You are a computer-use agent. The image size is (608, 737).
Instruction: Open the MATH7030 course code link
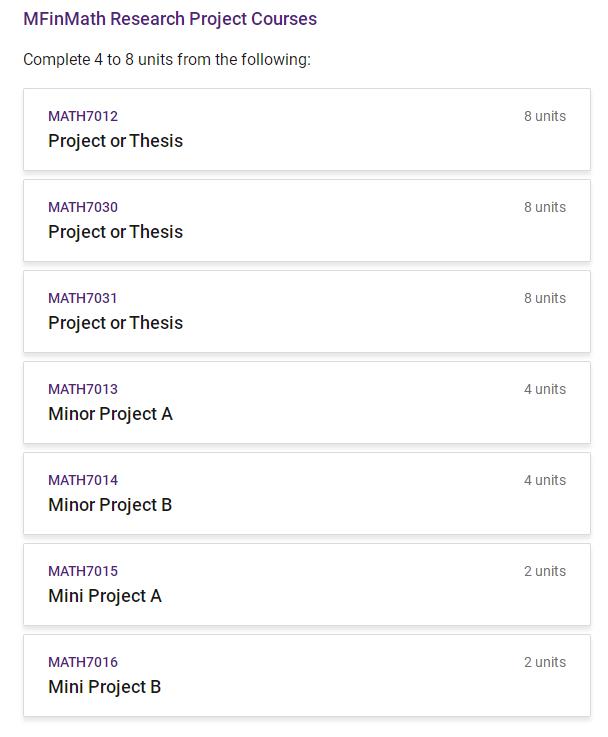coord(83,207)
